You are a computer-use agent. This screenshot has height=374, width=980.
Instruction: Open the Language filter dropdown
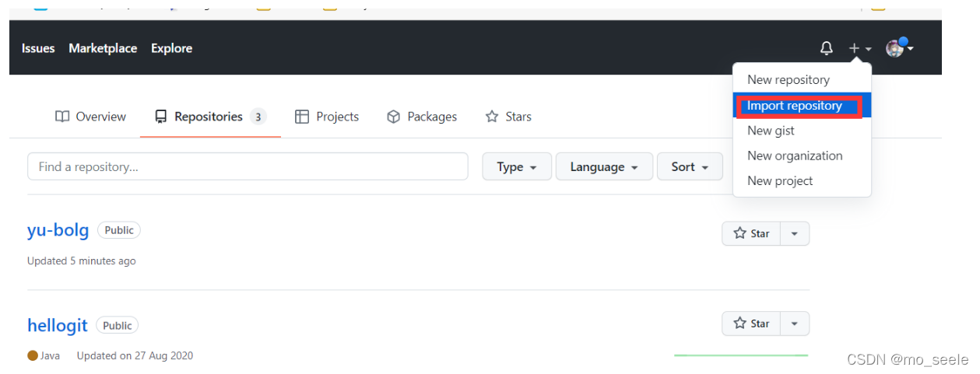604,166
